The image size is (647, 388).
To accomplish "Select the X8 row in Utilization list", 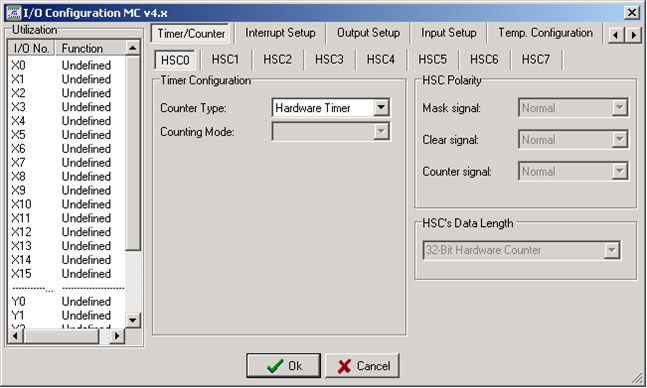I will (66, 176).
